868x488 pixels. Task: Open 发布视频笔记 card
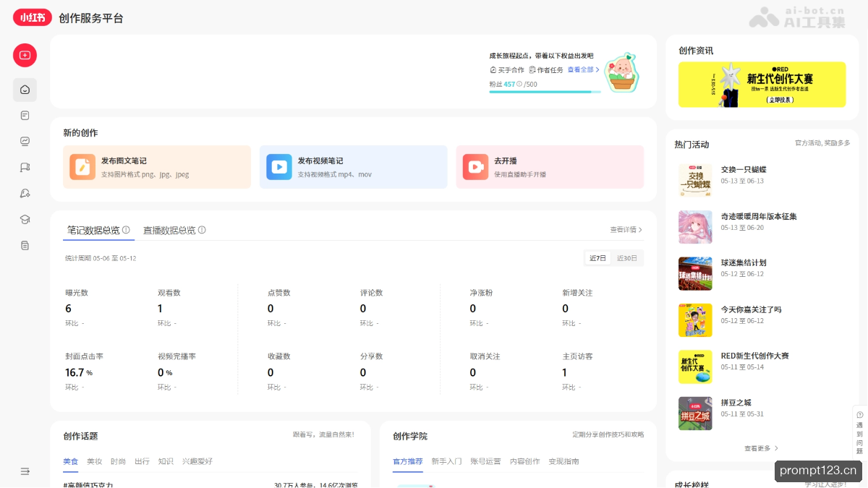(354, 167)
